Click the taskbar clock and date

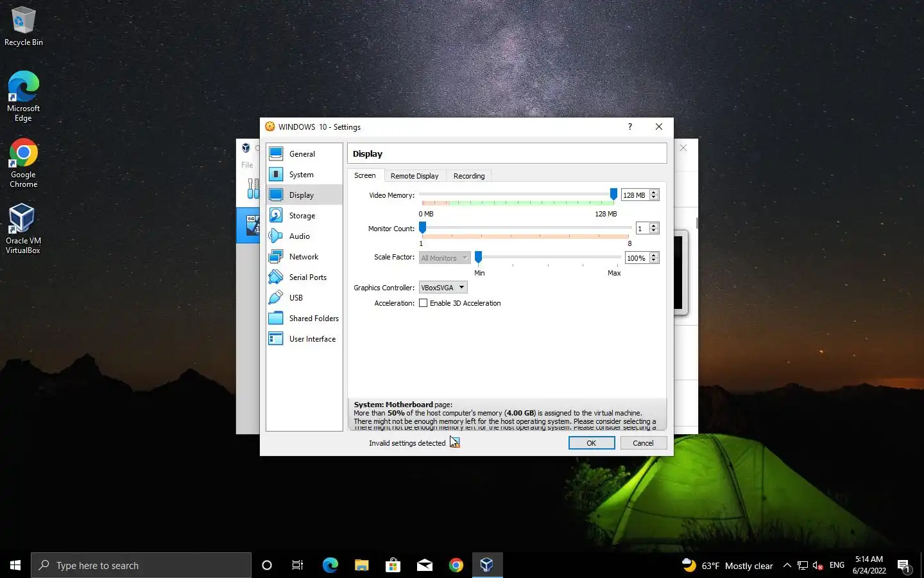[869, 565]
